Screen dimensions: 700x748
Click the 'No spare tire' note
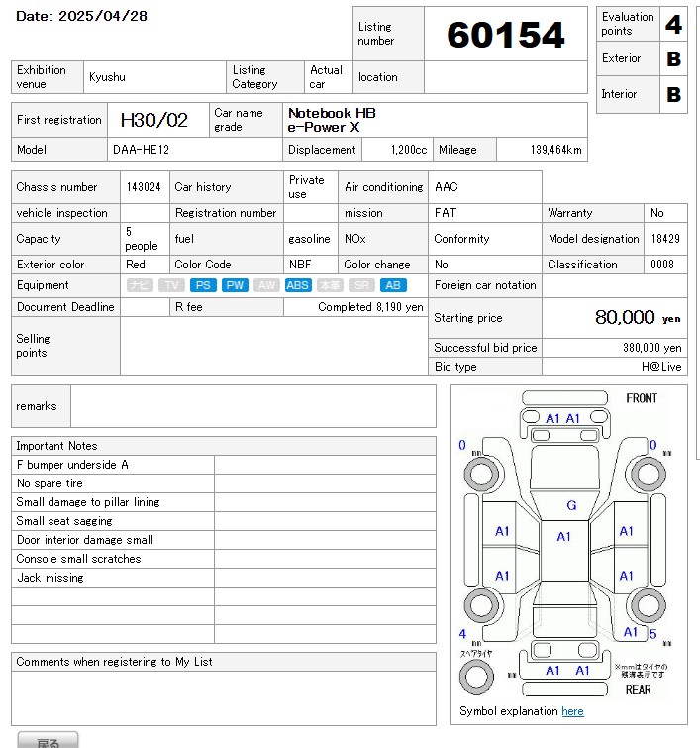[50, 483]
